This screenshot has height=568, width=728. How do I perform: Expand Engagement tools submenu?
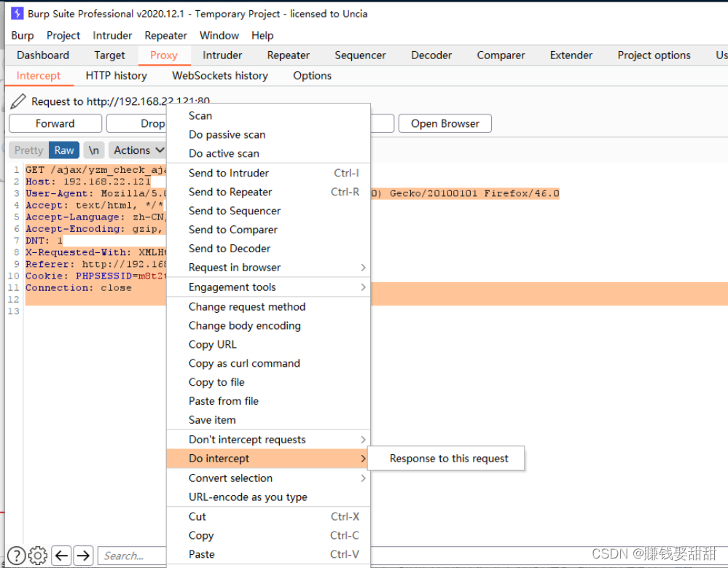268,287
